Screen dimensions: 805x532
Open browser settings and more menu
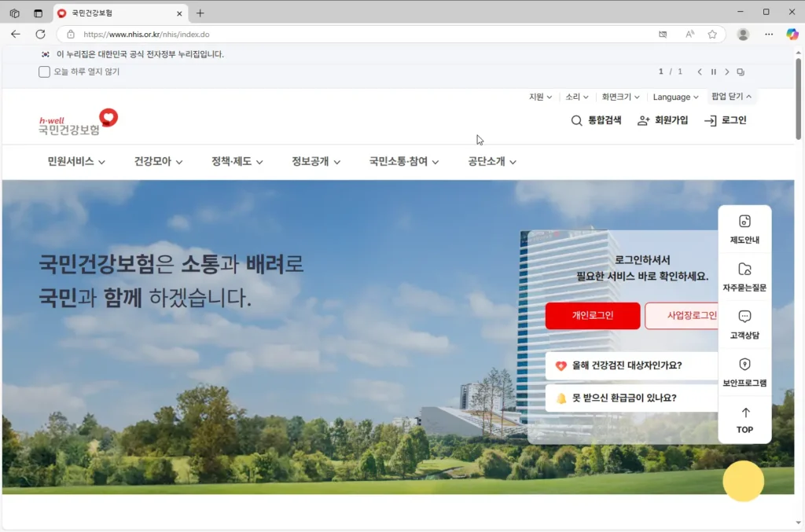(769, 35)
